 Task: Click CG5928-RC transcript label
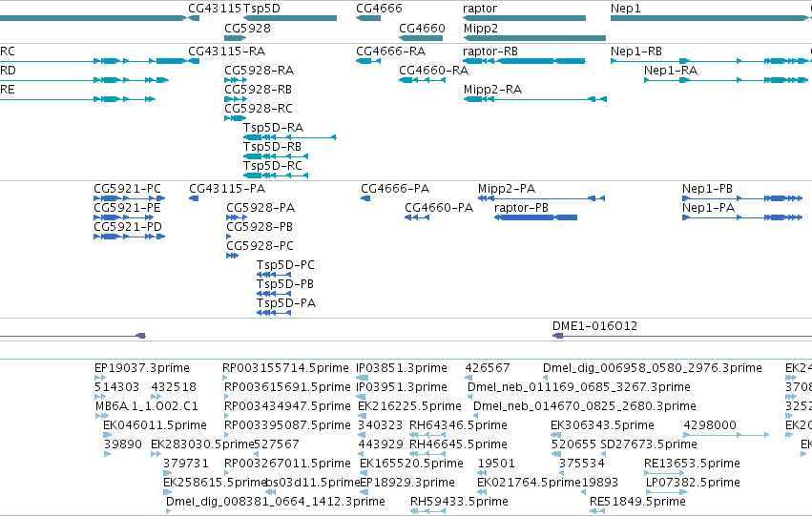tap(259, 109)
